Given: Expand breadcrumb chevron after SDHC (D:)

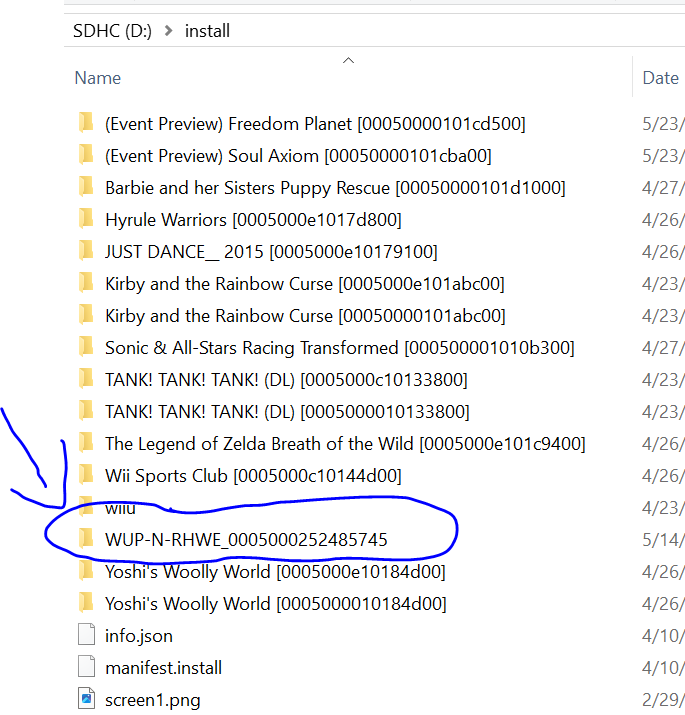Looking at the screenshot, I should click(x=168, y=31).
